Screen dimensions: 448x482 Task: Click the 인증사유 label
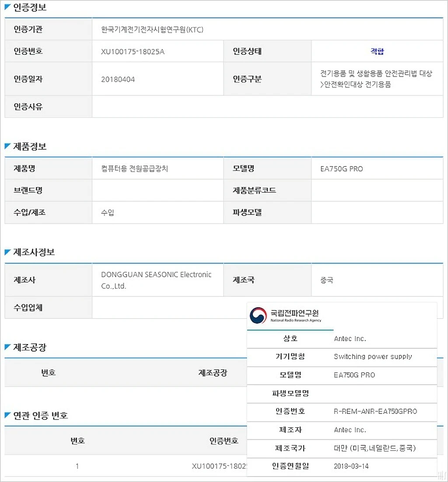pyautogui.click(x=28, y=107)
